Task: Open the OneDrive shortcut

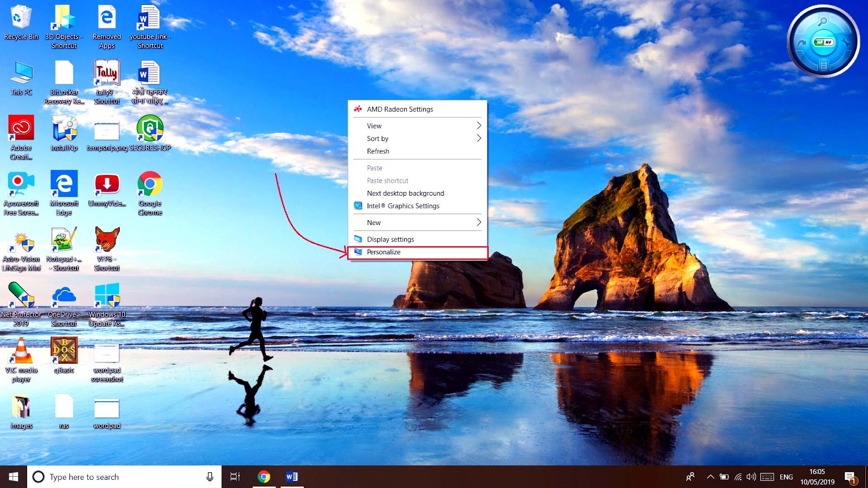Action: tap(64, 296)
